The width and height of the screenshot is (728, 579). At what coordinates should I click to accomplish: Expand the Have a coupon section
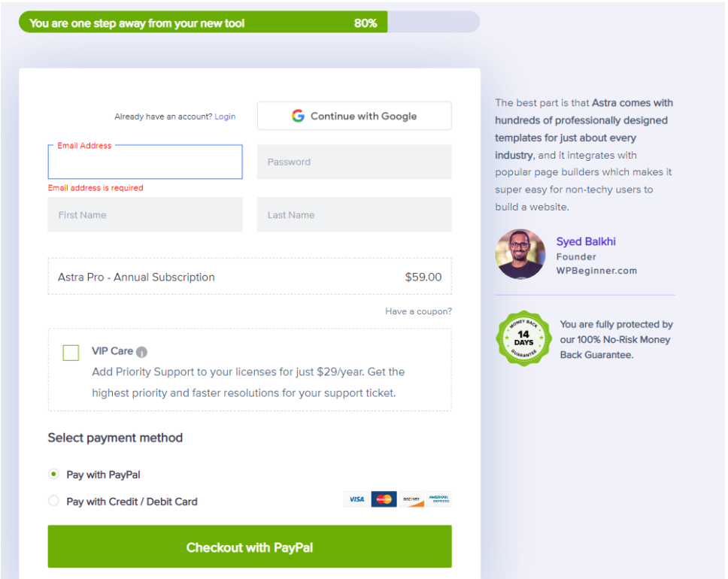[x=419, y=311]
